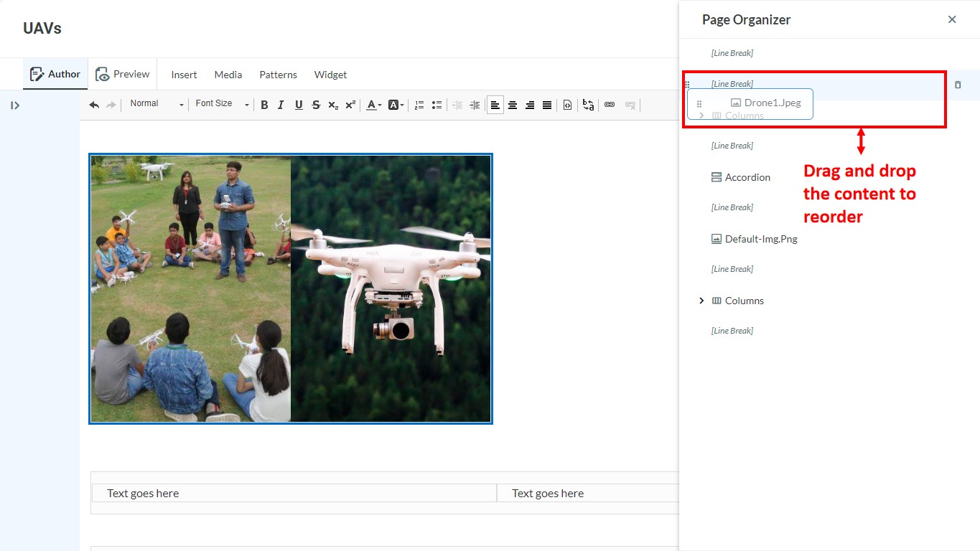The width and height of the screenshot is (980, 551).
Task: Open the Insert menu
Action: (184, 75)
